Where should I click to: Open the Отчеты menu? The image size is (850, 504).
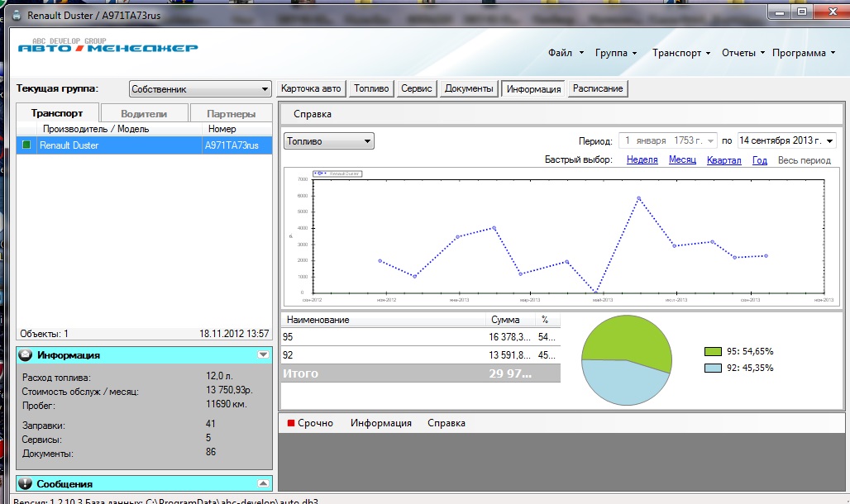743,53
